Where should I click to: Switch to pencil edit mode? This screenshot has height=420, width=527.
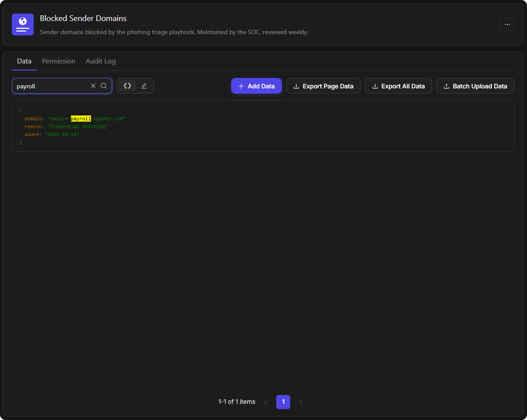[144, 86]
